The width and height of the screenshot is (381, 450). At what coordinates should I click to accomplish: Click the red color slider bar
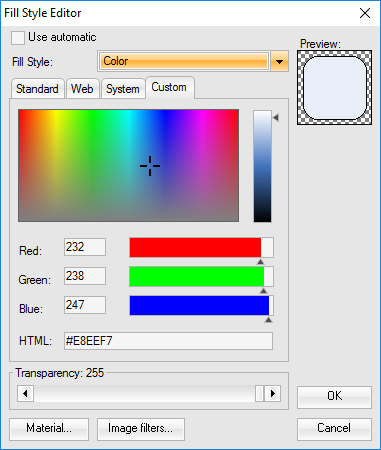click(x=201, y=247)
